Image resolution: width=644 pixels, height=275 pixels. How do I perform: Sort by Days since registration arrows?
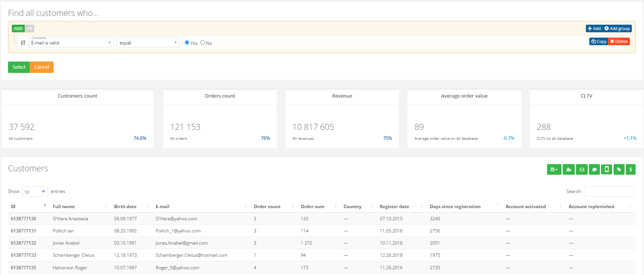pyautogui.click(x=498, y=206)
